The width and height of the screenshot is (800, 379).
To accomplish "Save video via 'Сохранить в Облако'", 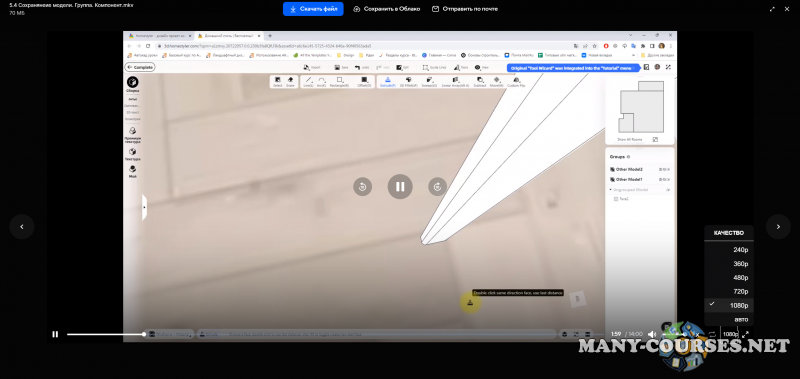I will 386,9.
